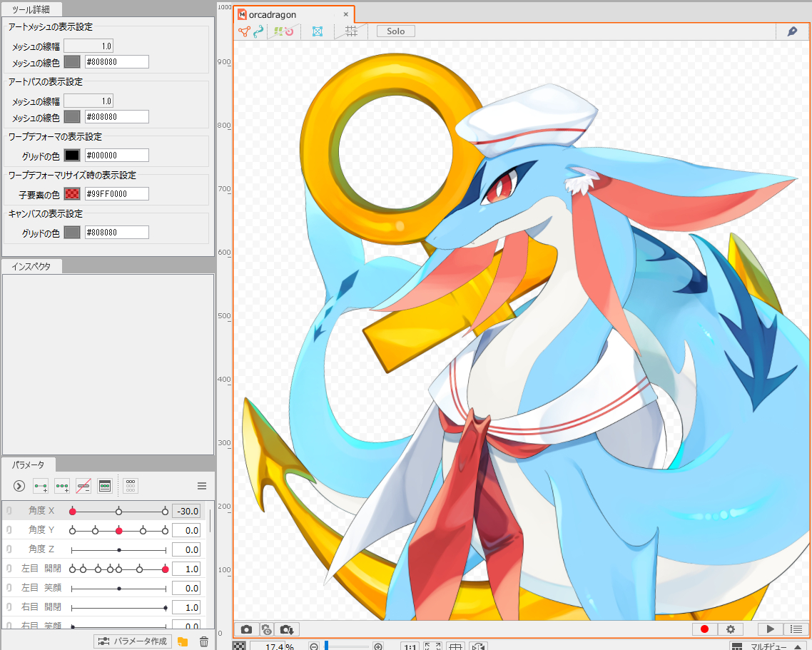Image resolution: width=812 pixels, height=650 pixels.
Task: Select the インスペクタ panel tab
Action: 31,266
